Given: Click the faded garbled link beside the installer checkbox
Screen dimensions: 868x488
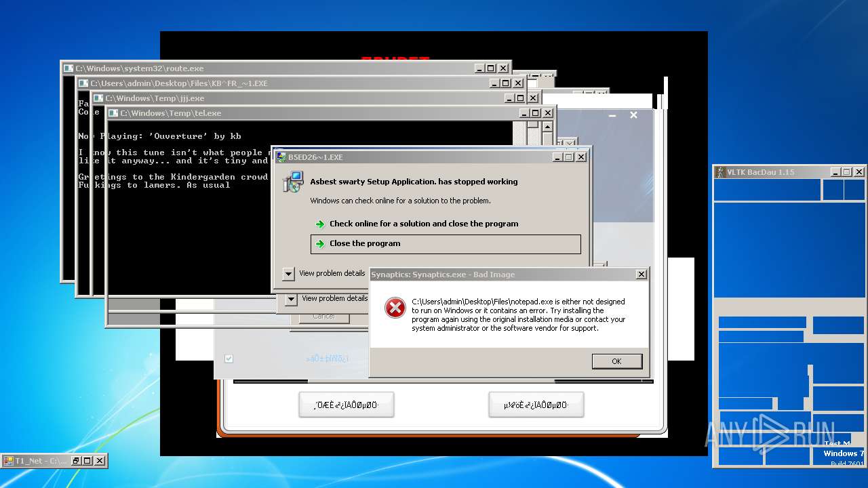Looking at the screenshot, I should (x=328, y=359).
